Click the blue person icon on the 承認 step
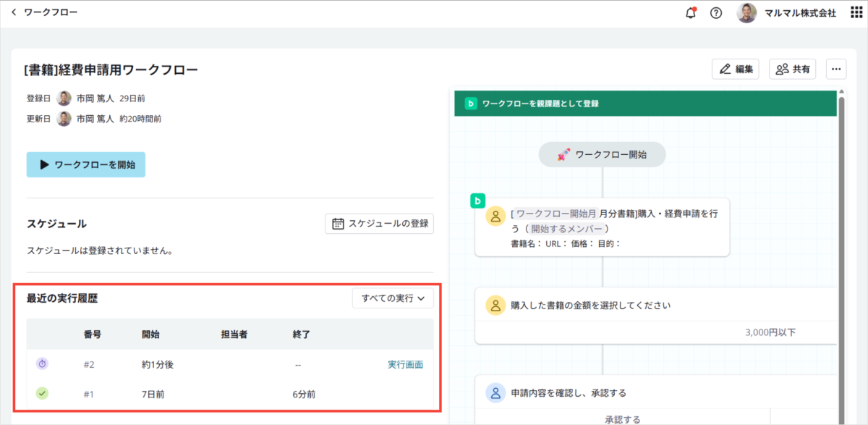The image size is (868, 425). click(495, 393)
